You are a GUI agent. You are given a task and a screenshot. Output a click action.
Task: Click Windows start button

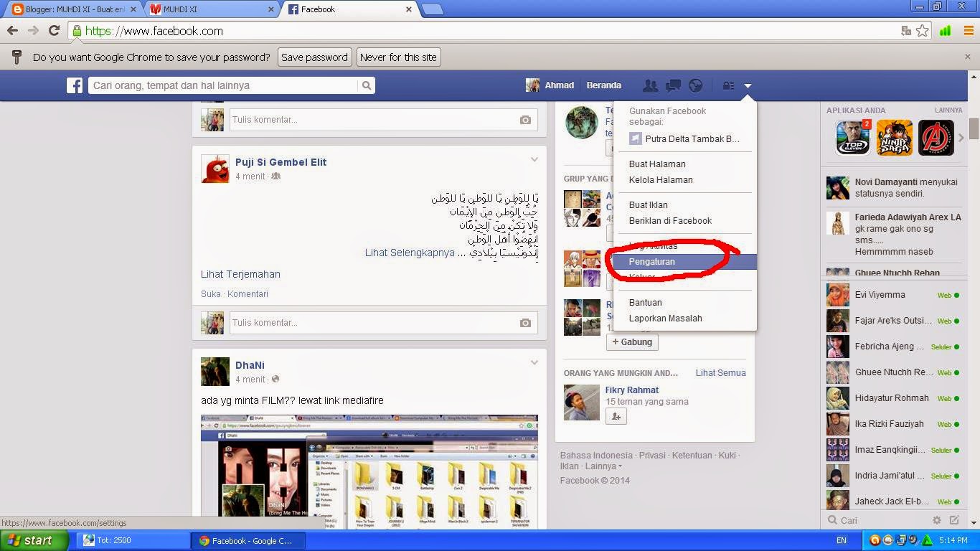point(34,540)
